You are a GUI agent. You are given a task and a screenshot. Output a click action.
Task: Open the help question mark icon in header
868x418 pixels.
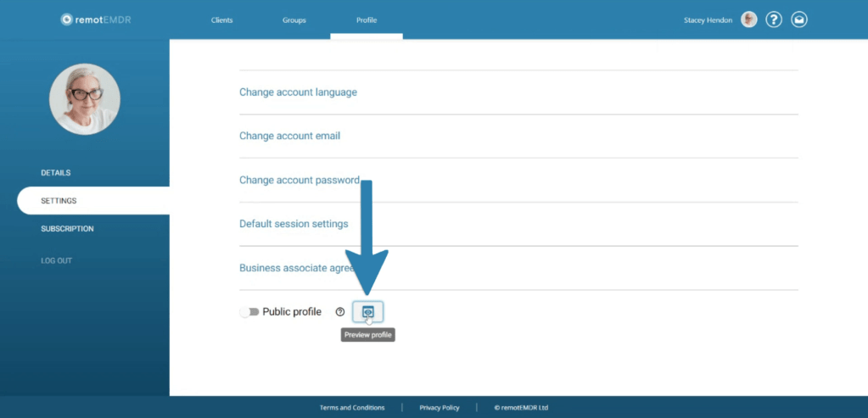[773, 20]
